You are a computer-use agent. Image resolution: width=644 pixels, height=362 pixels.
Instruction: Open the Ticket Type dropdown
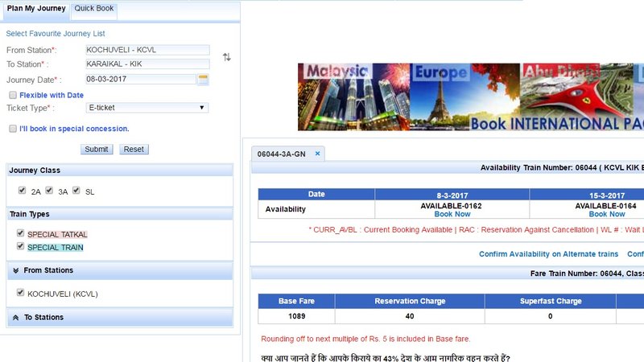[147, 107]
